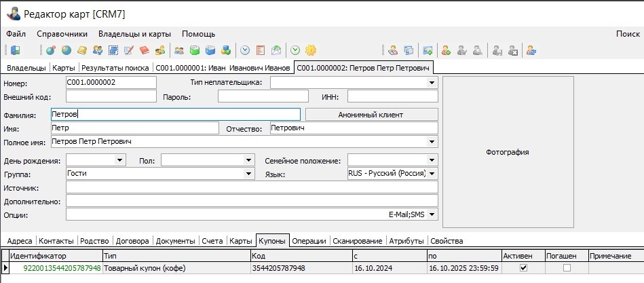Switch to the Операции tab
The height and width of the screenshot is (283, 644).
tap(309, 241)
